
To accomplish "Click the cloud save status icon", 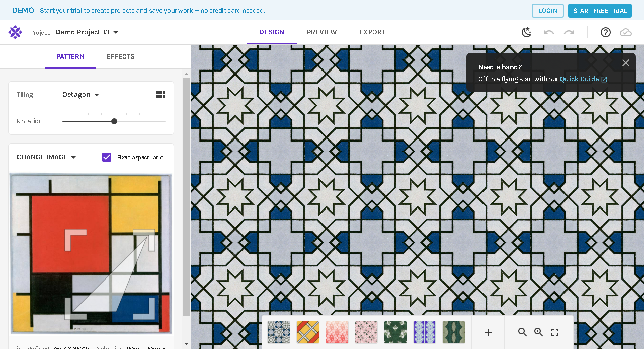I will pyautogui.click(x=626, y=32).
